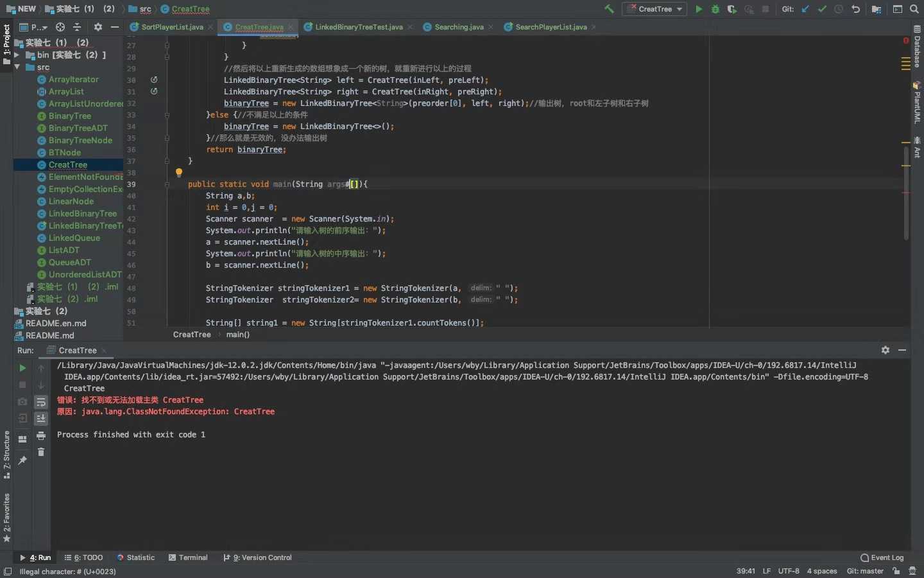
Task: Commit changes with the Git checkmark icon
Action: [822, 9]
